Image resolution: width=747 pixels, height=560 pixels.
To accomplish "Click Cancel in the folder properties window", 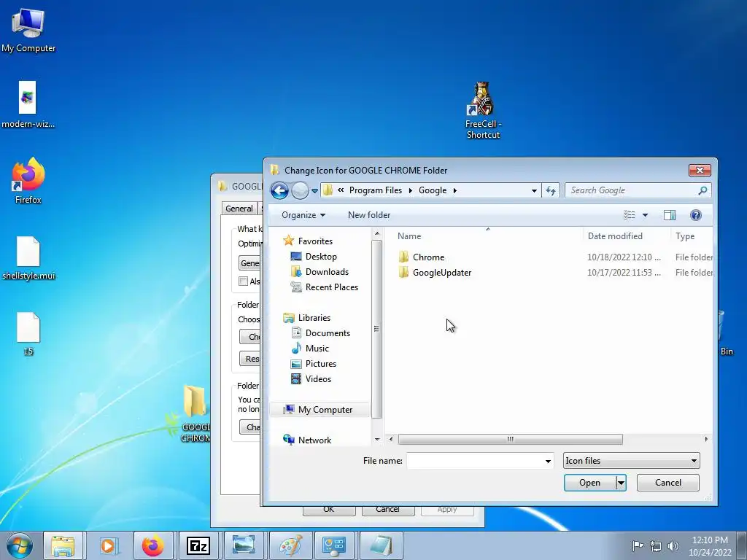I will [387, 510].
